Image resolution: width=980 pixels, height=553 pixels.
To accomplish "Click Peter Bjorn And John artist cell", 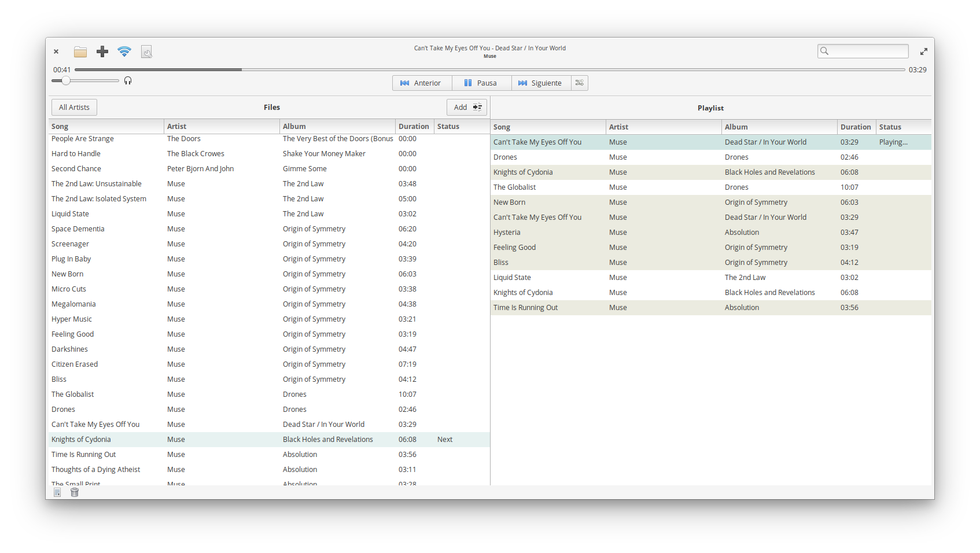I will [x=200, y=168].
